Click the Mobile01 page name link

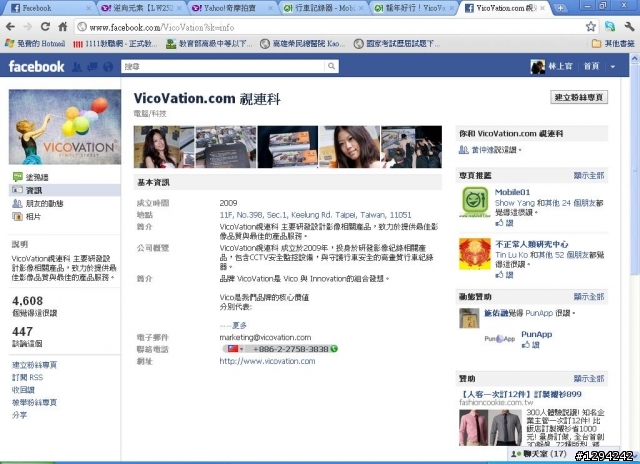pyautogui.click(x=512, y=192)
